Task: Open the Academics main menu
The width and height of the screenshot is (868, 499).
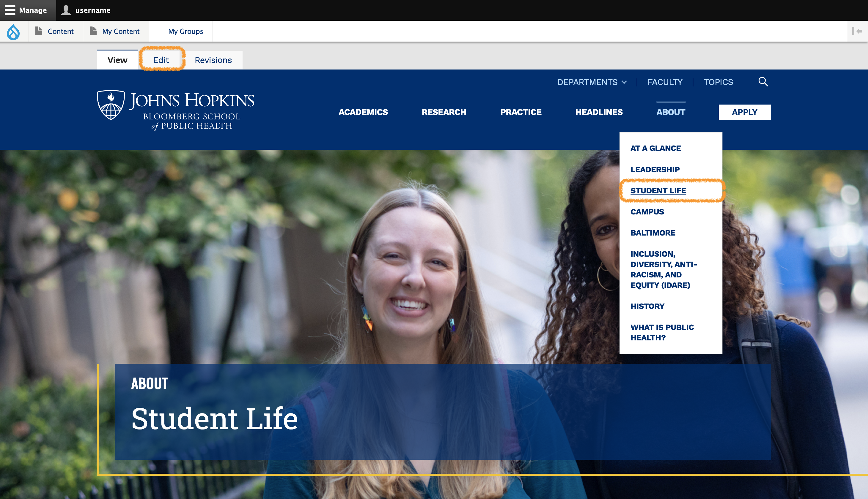Action: click(363, 112)
